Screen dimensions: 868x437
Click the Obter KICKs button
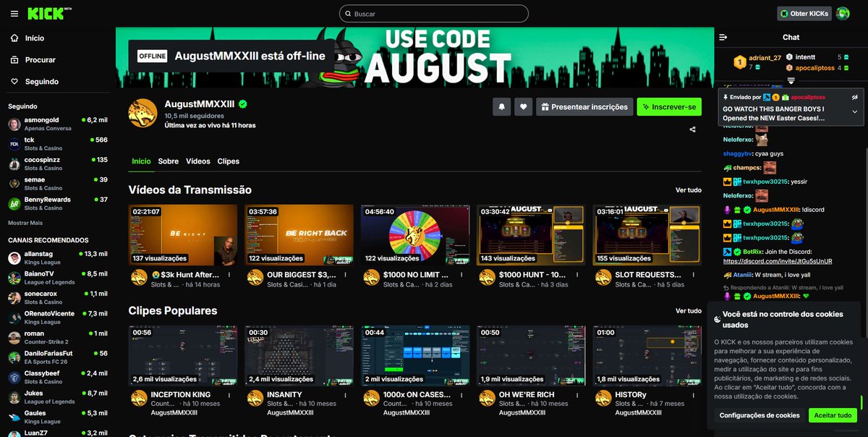tap(804, 14)
